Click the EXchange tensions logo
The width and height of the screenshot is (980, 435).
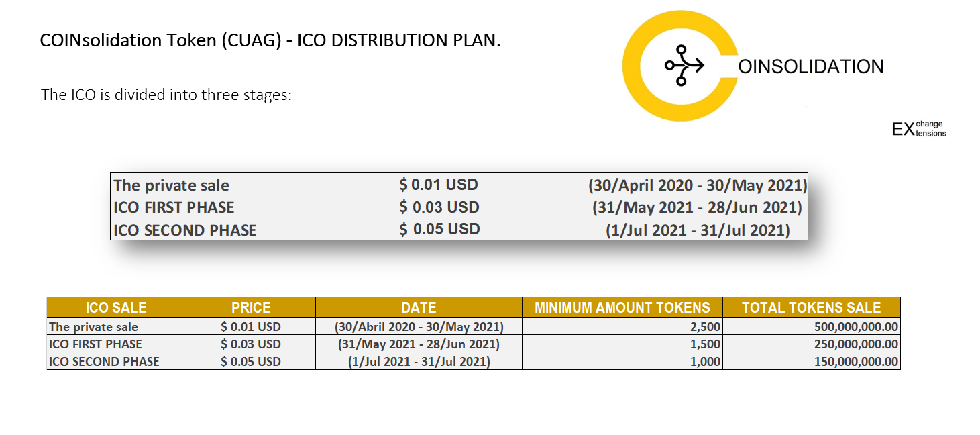(x=919, y=128)
